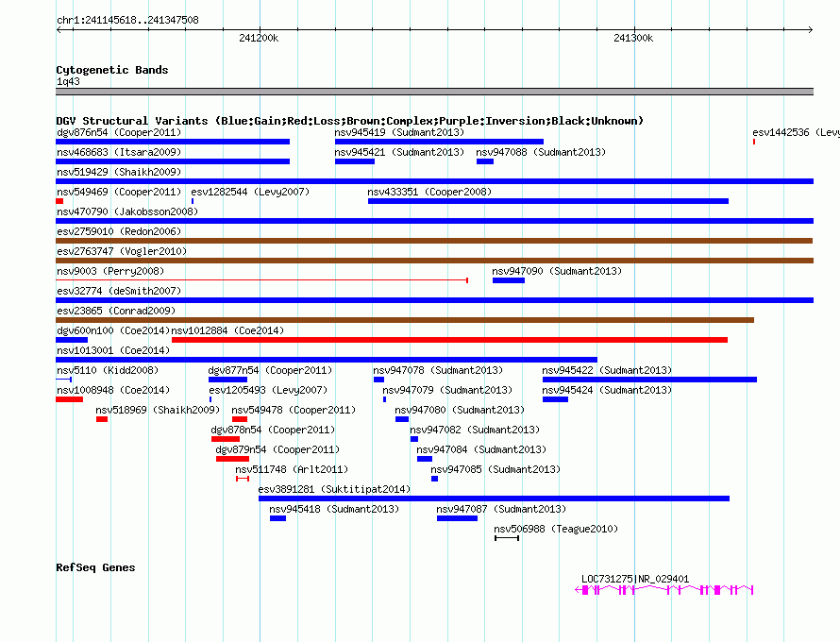Click the nsv945424 (Sudmant2013) label
Screen dimensions: 840x642
tap(607, 390)
